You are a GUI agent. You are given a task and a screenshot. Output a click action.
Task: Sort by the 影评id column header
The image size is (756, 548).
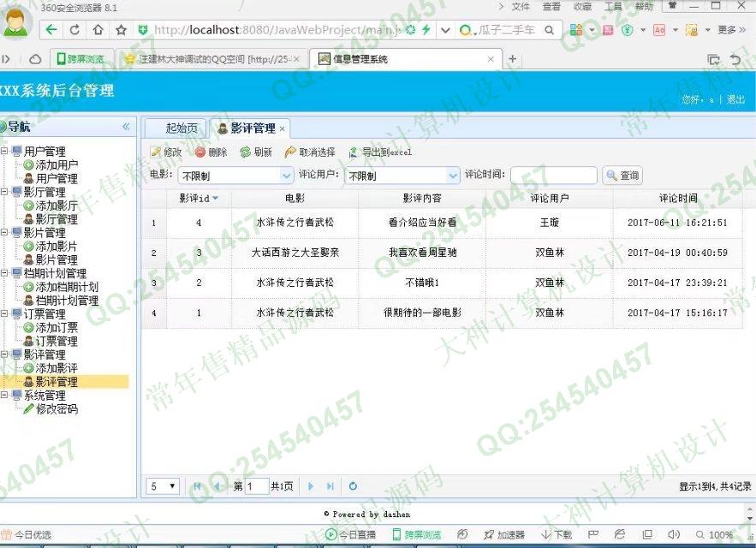[x=199, y=199]
